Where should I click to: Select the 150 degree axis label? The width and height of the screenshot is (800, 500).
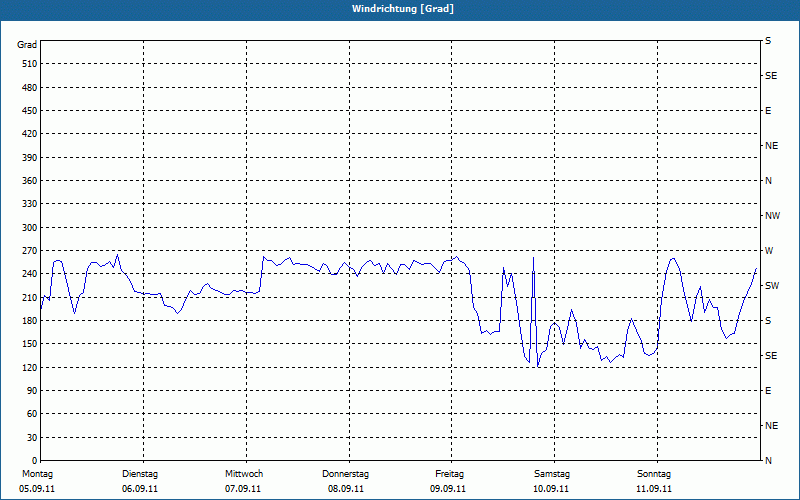click(x=29, y=344)
